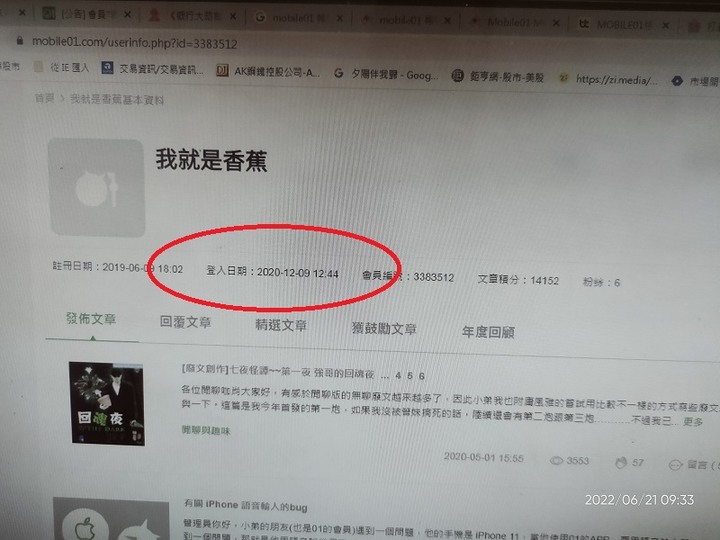Switch to the Google mobile01 search tab
720x540 pixels.
[x=292, y=18]
